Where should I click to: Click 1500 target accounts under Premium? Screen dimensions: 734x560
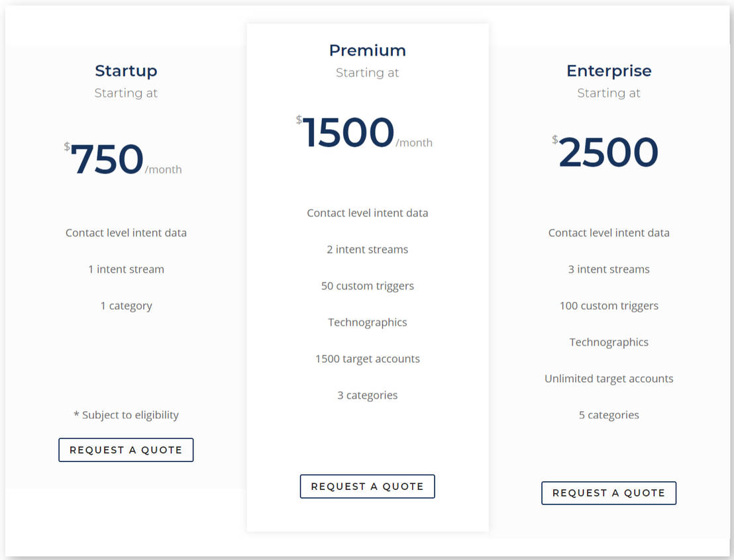368,359
